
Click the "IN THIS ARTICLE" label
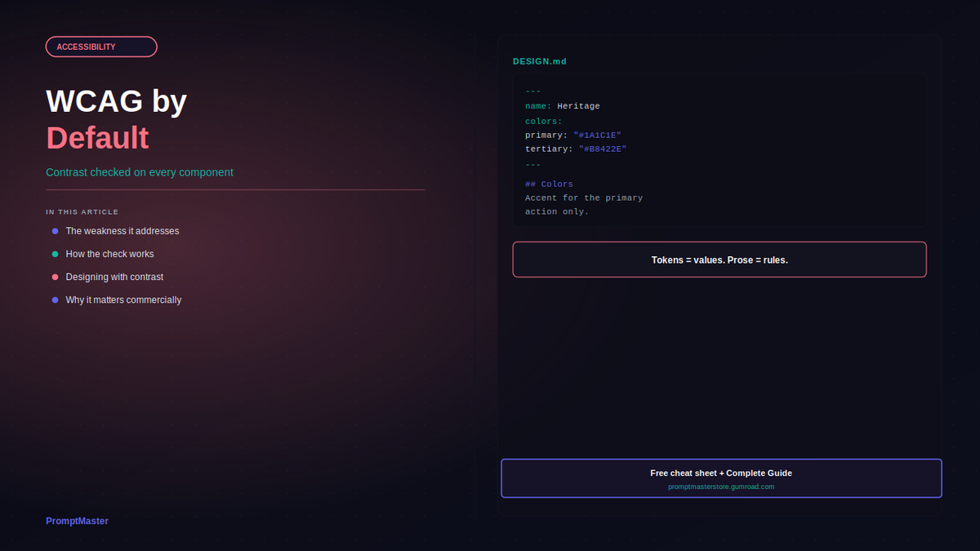coord(82,212)
